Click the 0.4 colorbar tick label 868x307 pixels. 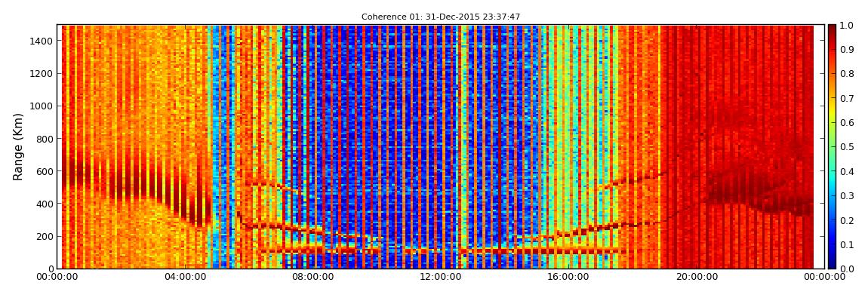[848, 171]
